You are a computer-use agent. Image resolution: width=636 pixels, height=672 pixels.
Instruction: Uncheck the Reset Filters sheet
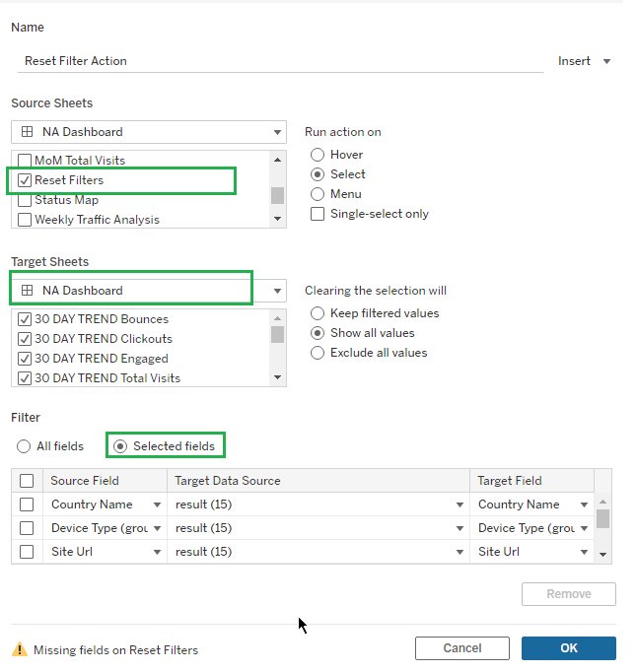(x=26, y=180)
